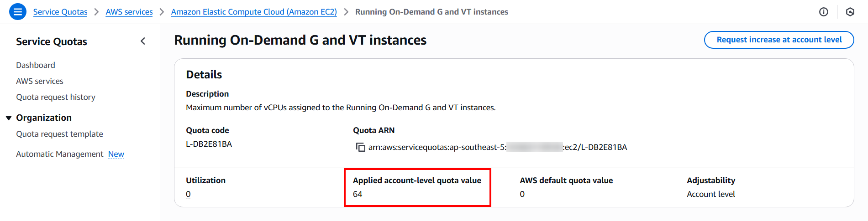Image resolution: width=868 pixels, height=221 pixels.
Task: Collapse the Service Quotas side panel
Action: click(x=143, y=41)
